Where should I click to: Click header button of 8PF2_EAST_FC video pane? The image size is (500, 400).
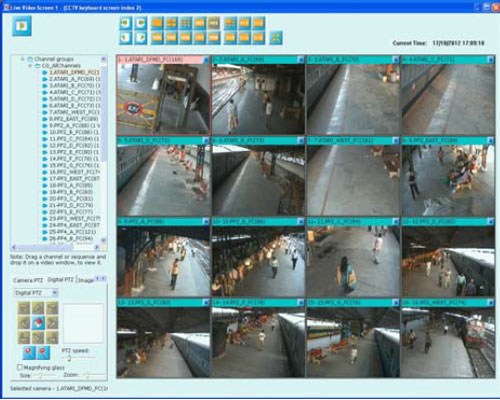pyautogui.click(x=491, y=141)
